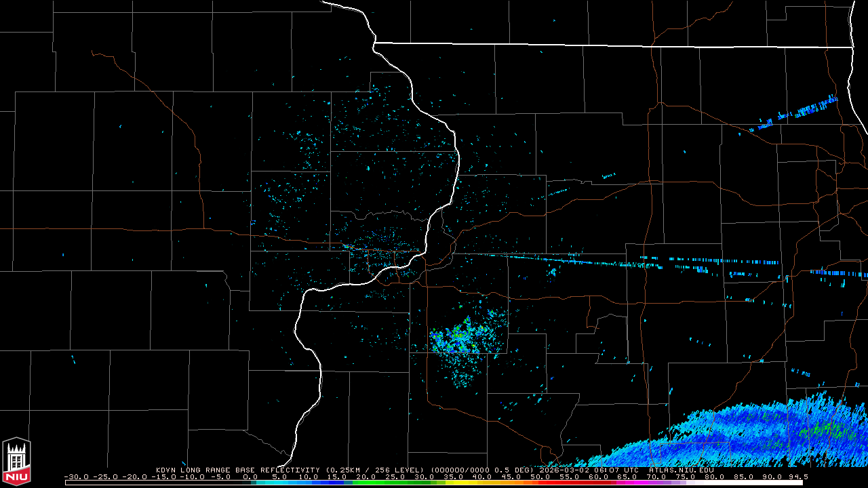The width and height of the screenshot is (868, 488).
Task: Click the NIU castle logo
Action: pos(16,462)
